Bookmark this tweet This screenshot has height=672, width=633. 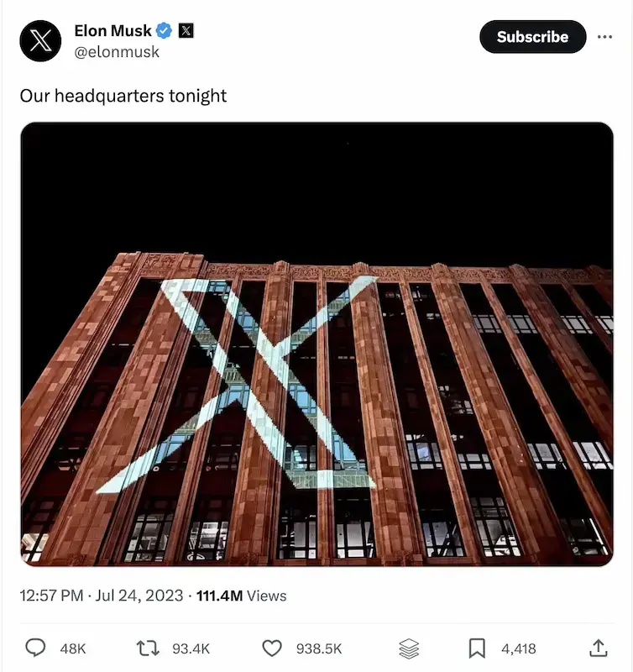(478, 648)
